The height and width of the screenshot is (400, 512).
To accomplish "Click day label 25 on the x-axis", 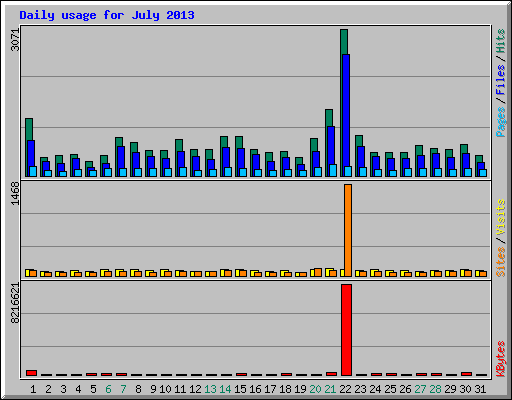I will (390, 389).
